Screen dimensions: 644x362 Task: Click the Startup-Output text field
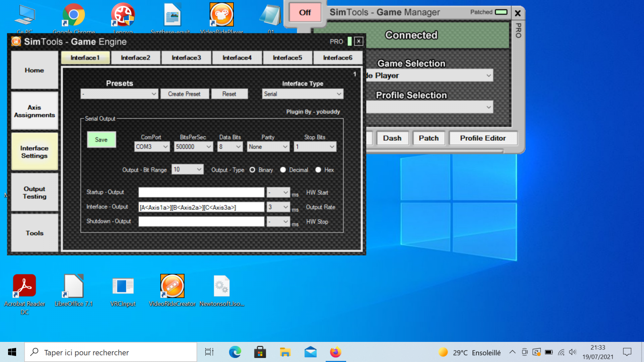point(201,192)
